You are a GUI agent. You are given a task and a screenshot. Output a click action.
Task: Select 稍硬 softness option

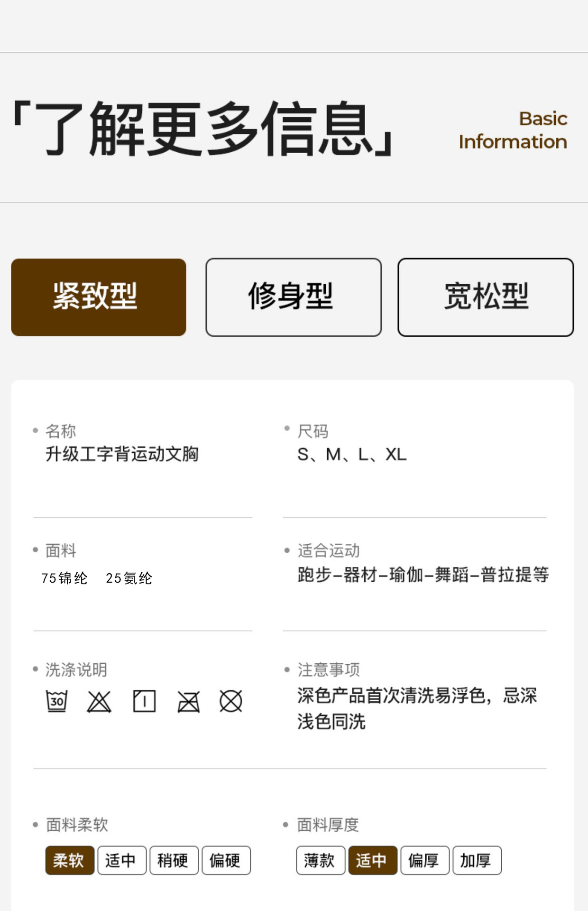coord(174,860)
